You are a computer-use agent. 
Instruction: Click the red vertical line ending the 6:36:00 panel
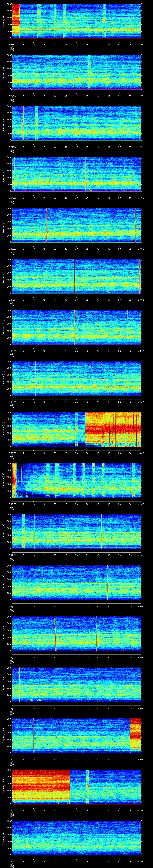(x=140, y=276)
